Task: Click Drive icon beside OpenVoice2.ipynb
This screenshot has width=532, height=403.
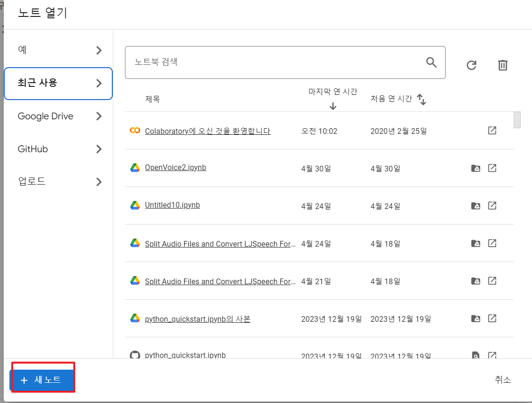Action: click(x=135, y=168)
